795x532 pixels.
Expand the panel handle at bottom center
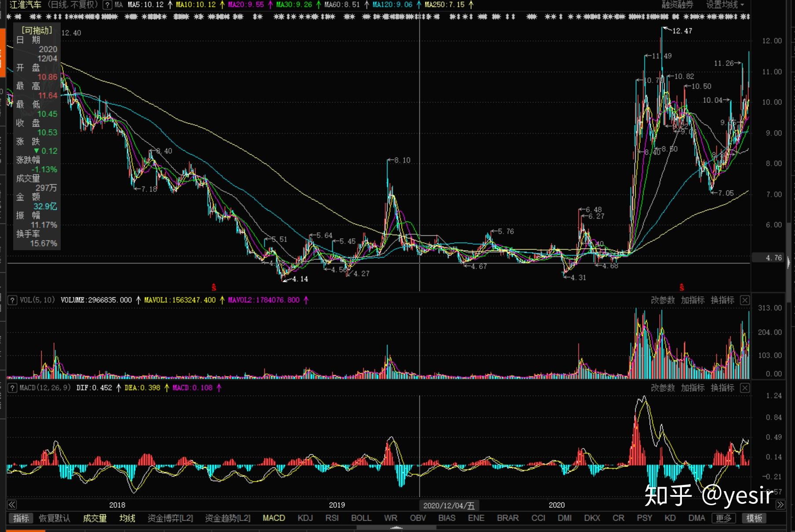[x=396, y=528]
